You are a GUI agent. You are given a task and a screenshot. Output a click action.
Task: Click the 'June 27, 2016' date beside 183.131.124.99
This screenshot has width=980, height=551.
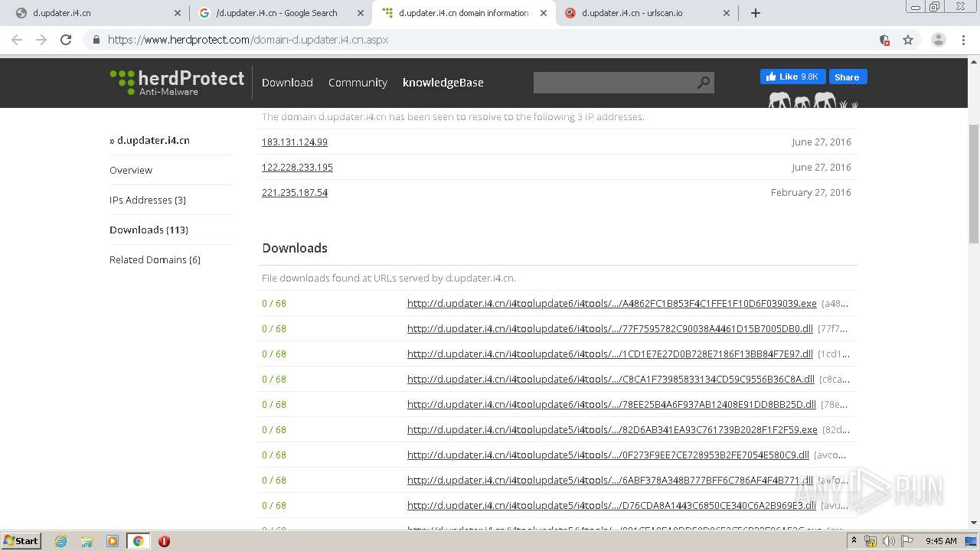click(x=822, y=142)
